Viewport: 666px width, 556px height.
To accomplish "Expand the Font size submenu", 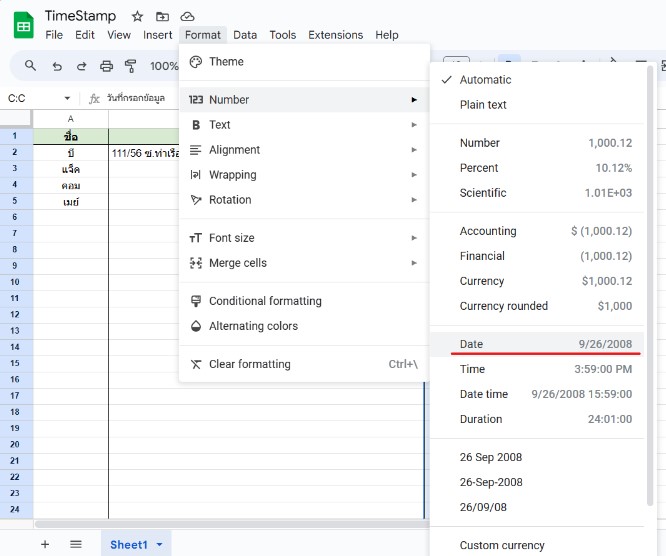I will click(305, 238).
